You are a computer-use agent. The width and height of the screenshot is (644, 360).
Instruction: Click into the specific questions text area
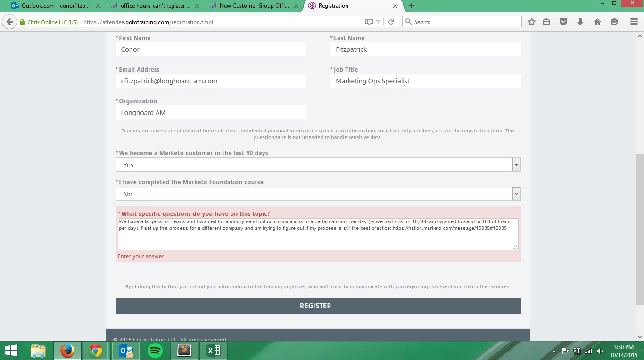[x=318, y=234]
